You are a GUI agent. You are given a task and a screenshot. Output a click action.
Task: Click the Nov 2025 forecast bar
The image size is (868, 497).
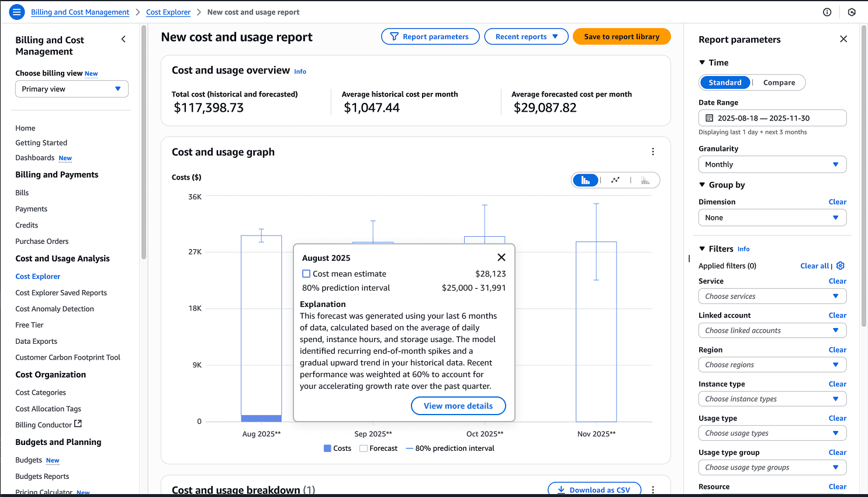click(596, 332)
